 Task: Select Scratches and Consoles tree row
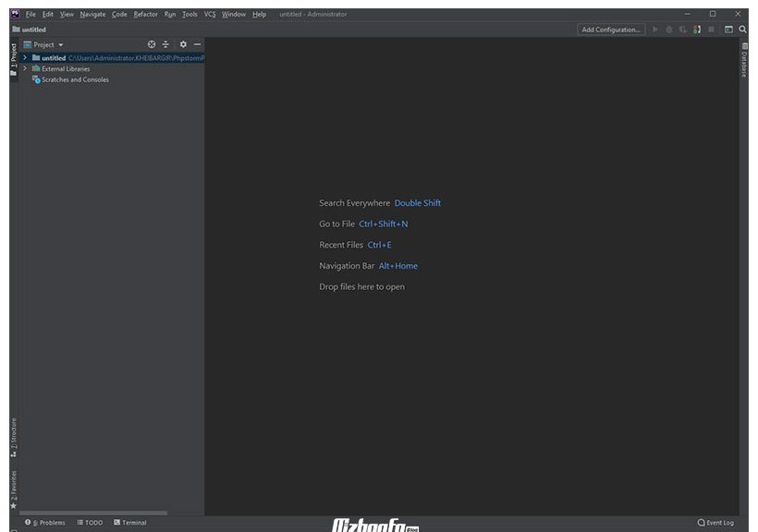click(x=112, y=79)
